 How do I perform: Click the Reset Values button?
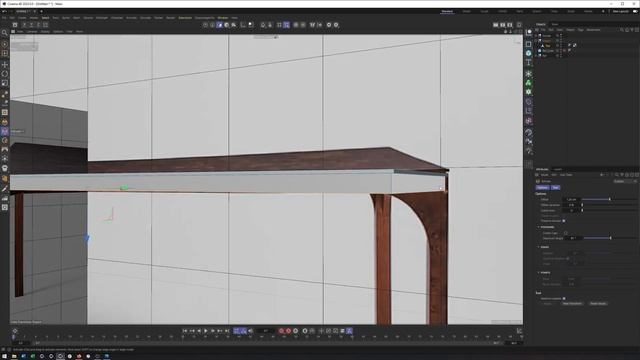(x=598, y=304)
